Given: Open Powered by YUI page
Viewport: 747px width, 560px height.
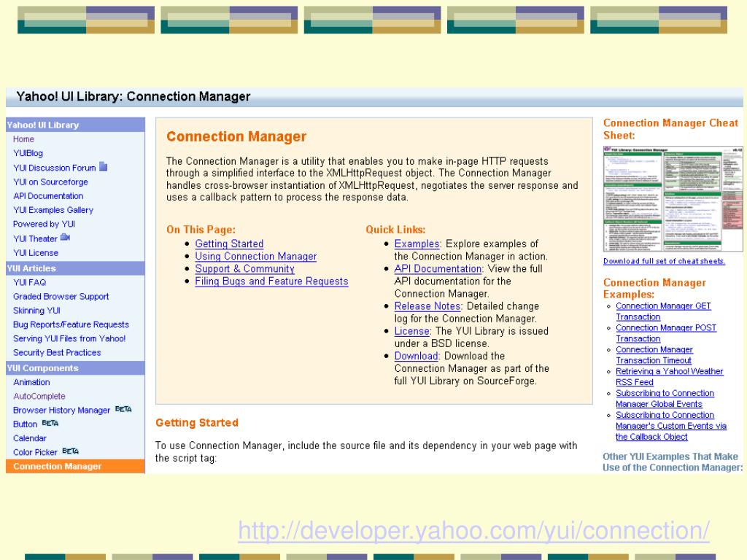Looking at the screenshot, I should pyautogui.click(x=44, y=224).
